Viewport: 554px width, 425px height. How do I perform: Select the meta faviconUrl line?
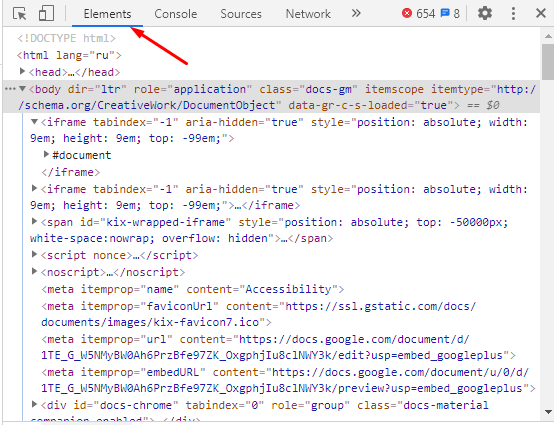tap(259, 314)
